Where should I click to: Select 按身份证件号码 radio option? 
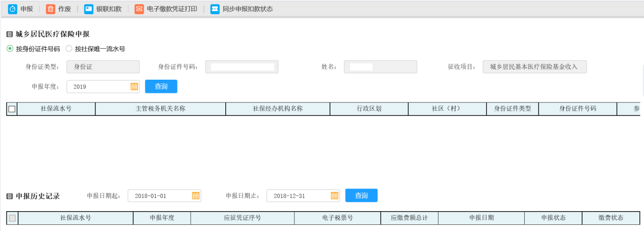tap(10, 49)
